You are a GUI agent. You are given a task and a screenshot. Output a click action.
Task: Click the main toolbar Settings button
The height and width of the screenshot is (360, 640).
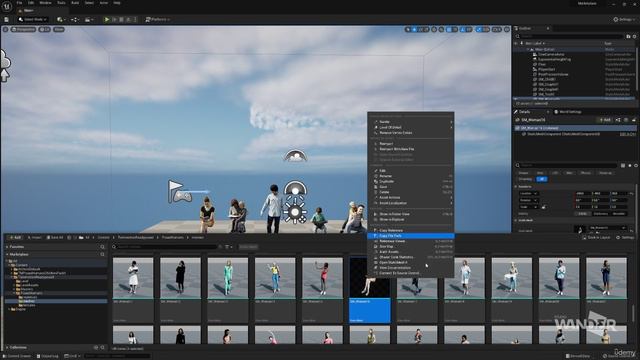point(624,19)
